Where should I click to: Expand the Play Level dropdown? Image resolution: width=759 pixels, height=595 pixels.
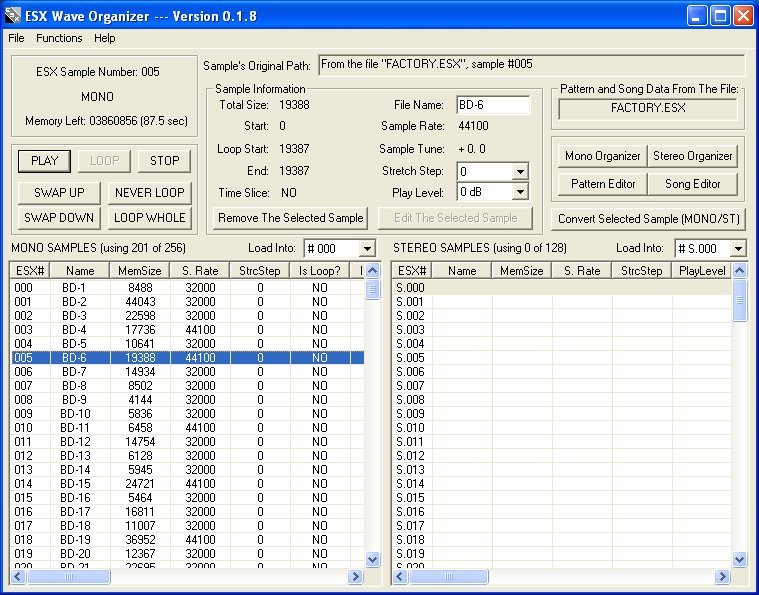pyautogui.click(x=520, y=192)
